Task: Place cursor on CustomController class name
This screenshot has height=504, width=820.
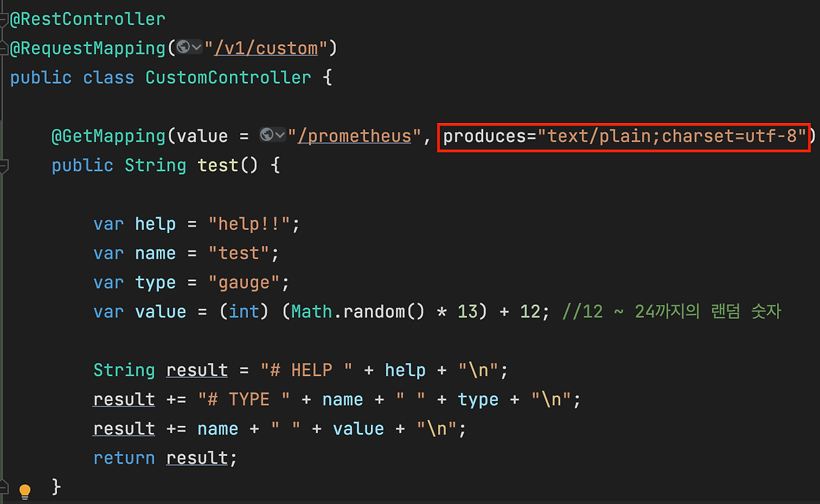Action: coord(228,77)
